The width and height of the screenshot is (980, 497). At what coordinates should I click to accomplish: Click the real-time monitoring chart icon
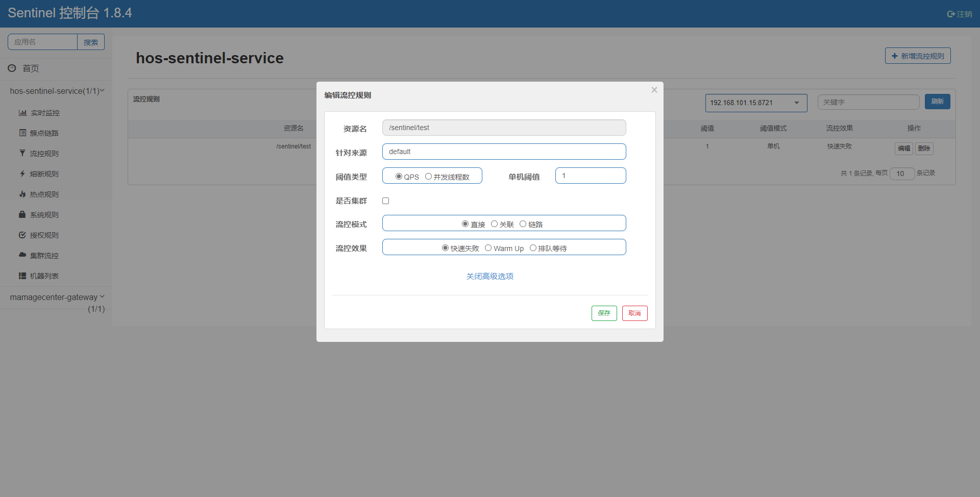[x=22, y=113]
